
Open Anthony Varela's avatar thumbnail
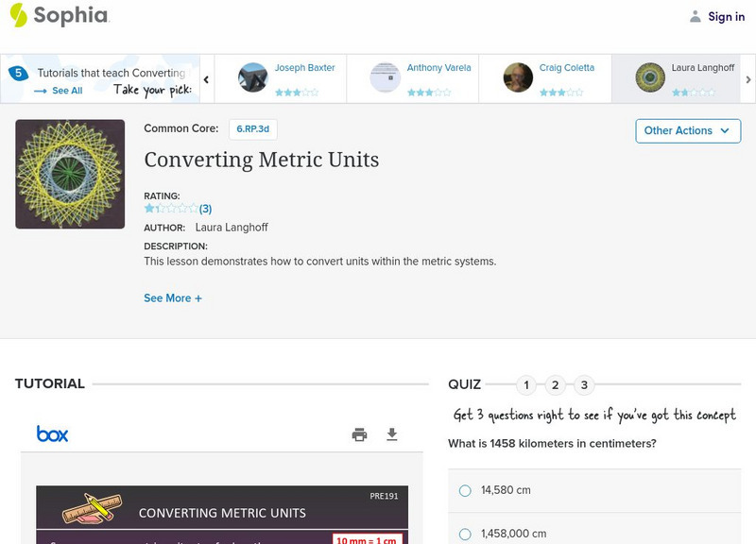click(385, 77)
